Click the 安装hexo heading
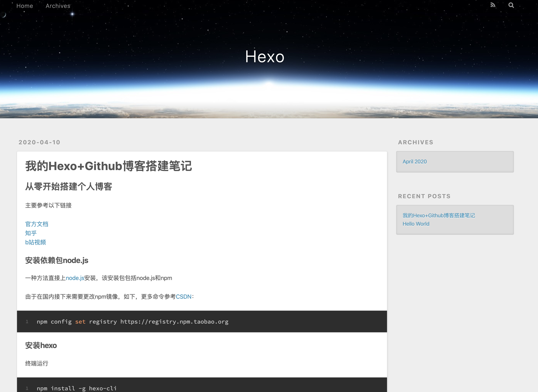 coord(41,346)
